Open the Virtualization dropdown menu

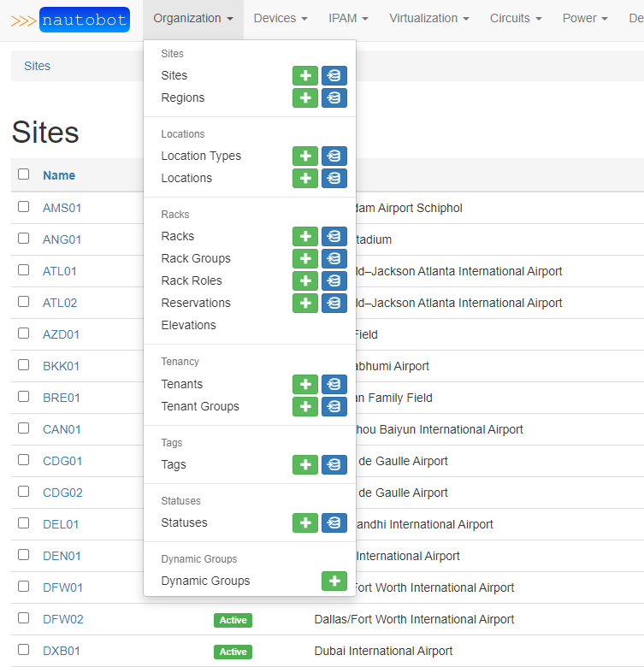click(x=428, y=18)
